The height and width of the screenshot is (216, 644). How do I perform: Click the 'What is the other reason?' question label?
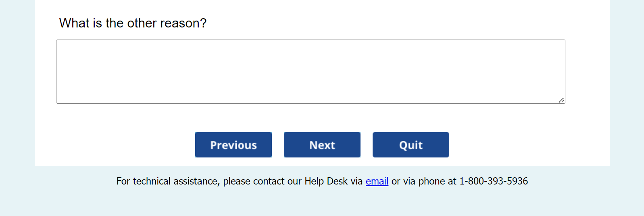133,23
